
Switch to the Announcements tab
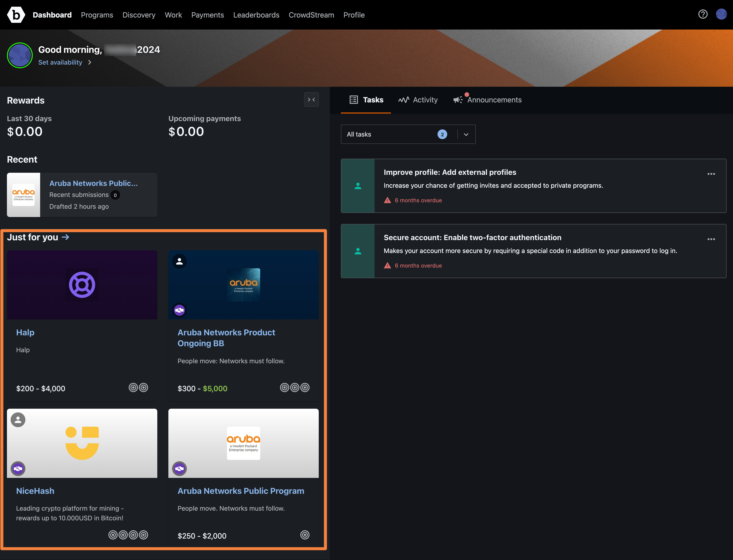[487, 100]
